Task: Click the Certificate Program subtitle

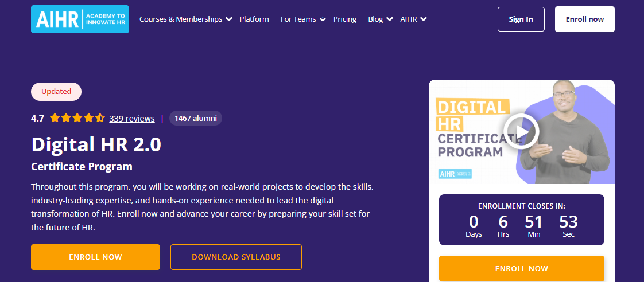Action: [x=82, y=167]
